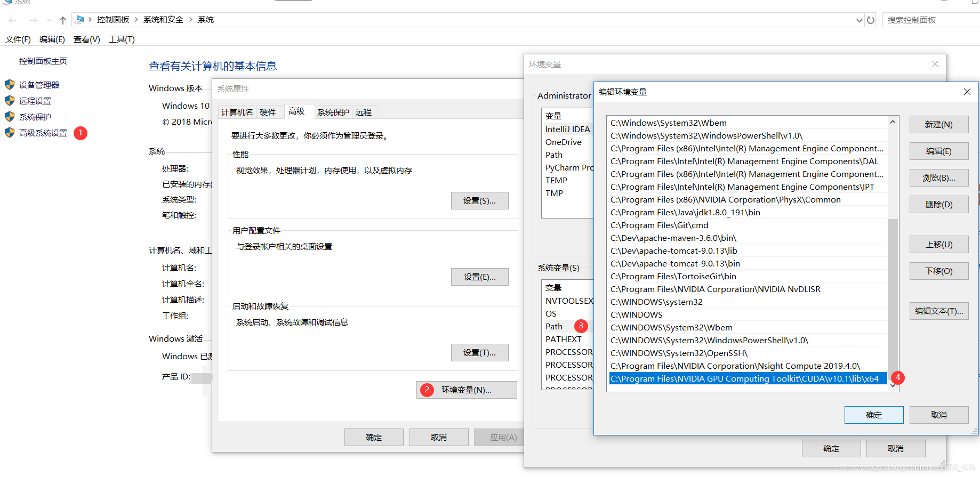Close the 编辑环境变量 dialog
This screenshot has width=980, height=477.
(967, 92)
